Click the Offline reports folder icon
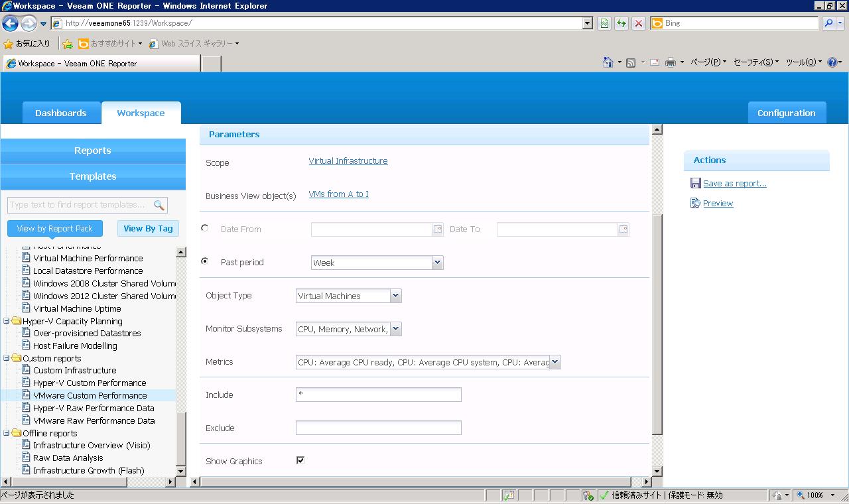The width and height of the screenshot is (849, 504). 17,433
